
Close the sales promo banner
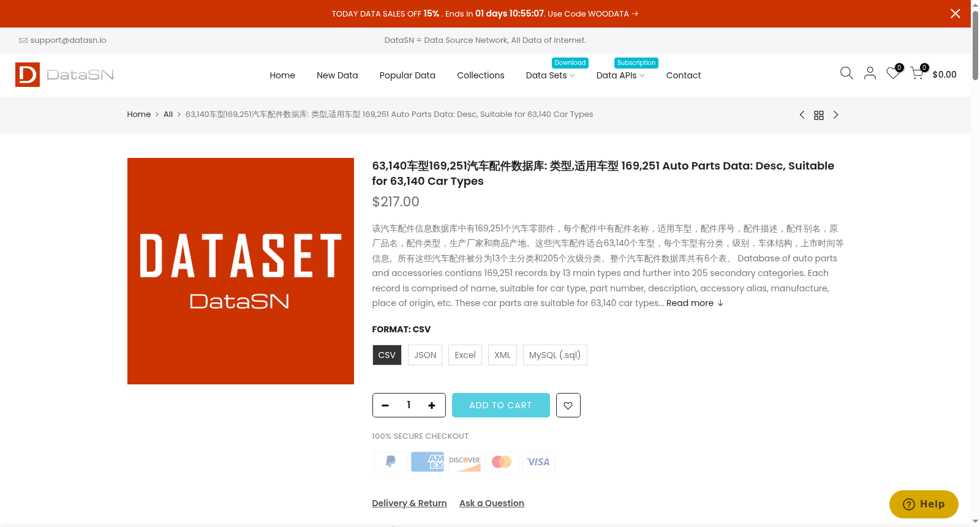(955, 13)
